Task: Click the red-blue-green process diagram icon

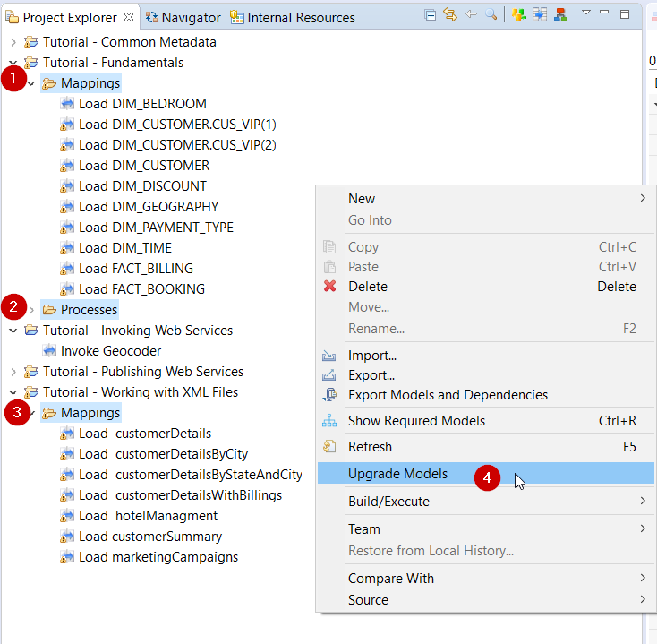Action: [560, 14]
